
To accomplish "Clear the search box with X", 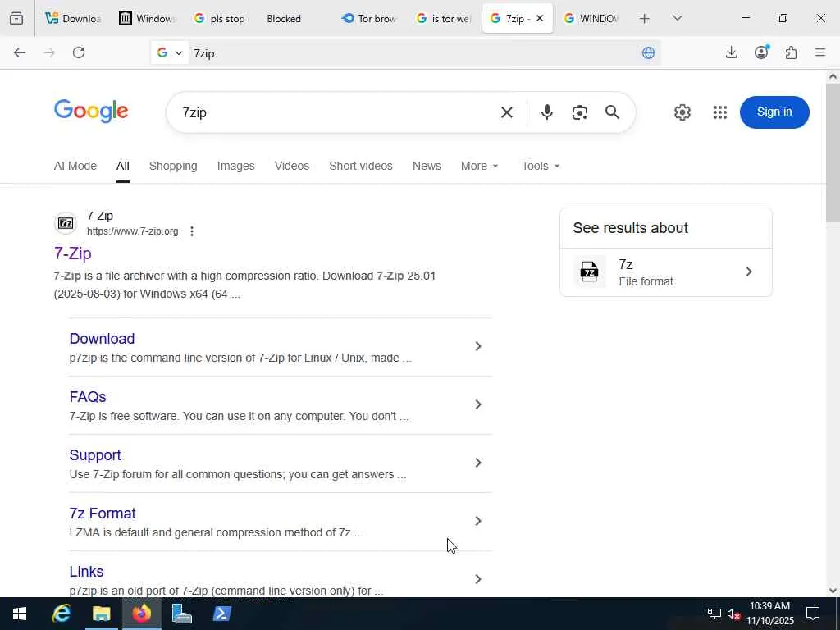I will tap(507, 112).
